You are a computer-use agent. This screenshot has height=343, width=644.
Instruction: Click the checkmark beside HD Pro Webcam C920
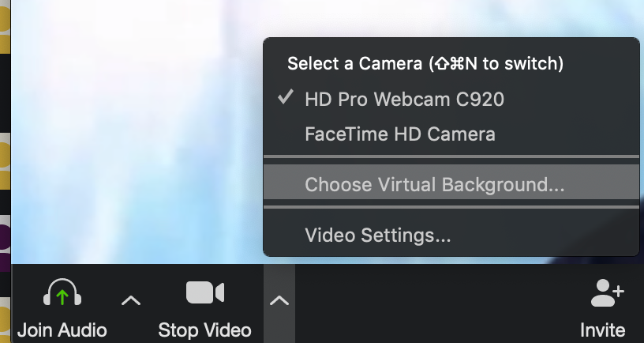[x=285, y=99]
